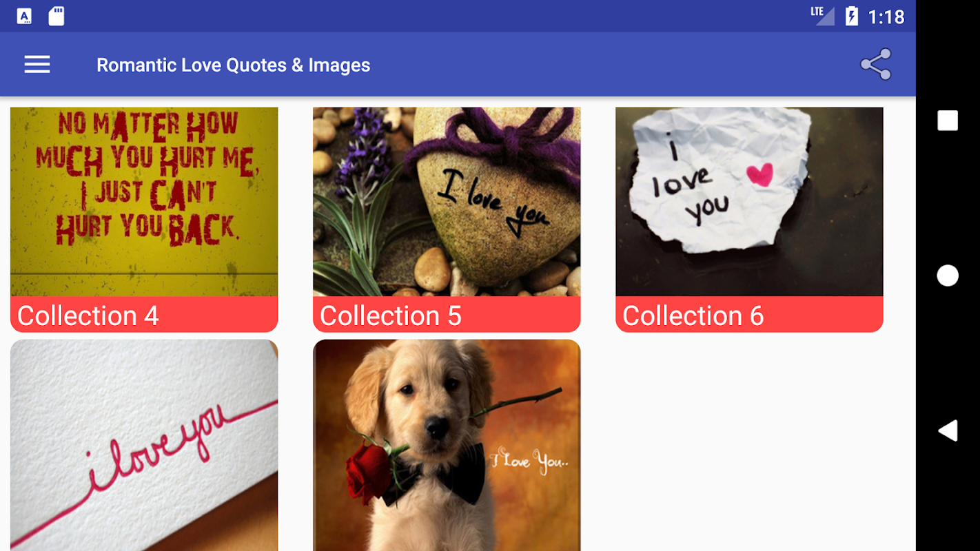Tap the SD card status bar icon

tap(57, 16)
